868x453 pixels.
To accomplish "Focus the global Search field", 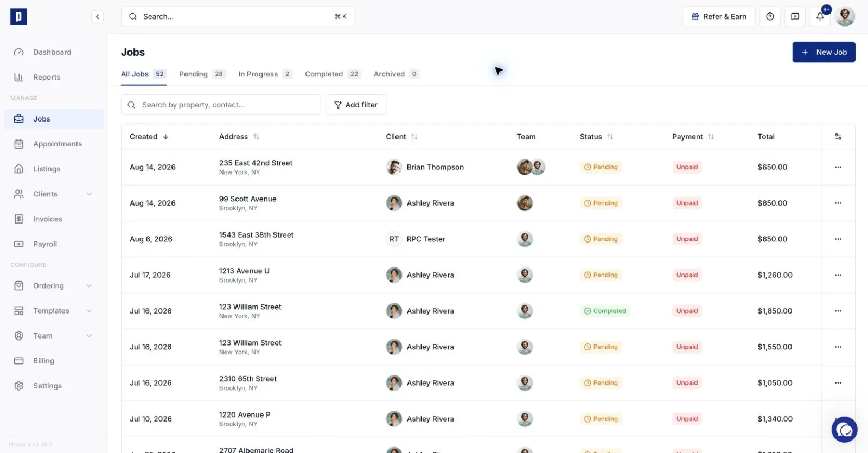I will (238, 17).
